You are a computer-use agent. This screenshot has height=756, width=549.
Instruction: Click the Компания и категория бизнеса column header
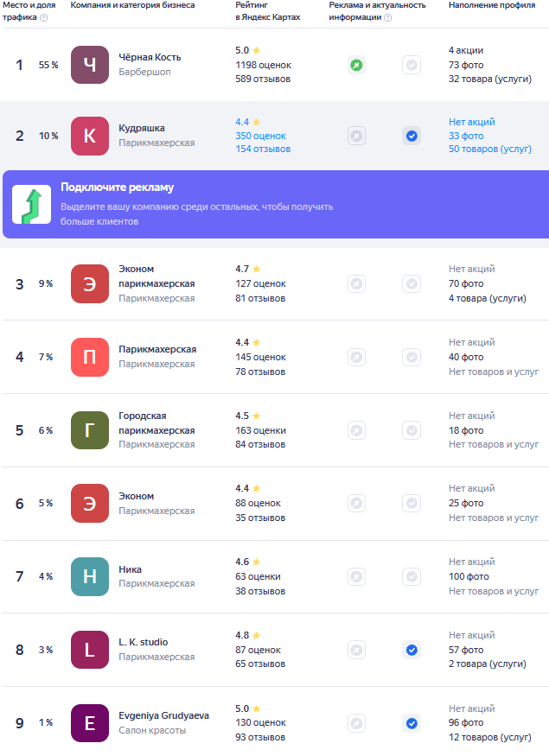coord(132,5)
